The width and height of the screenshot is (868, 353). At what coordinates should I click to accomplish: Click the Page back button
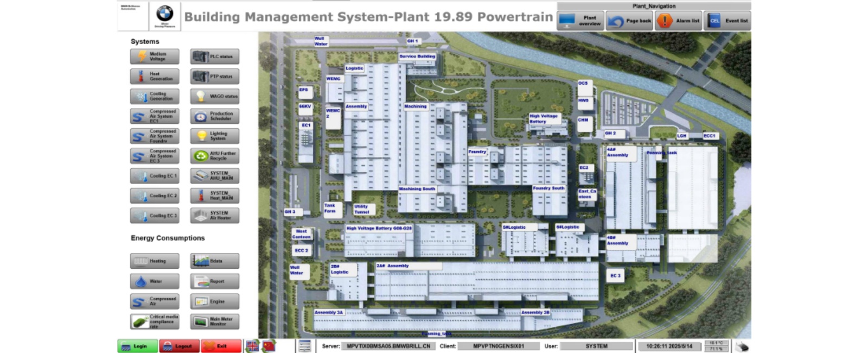[629, 21]
